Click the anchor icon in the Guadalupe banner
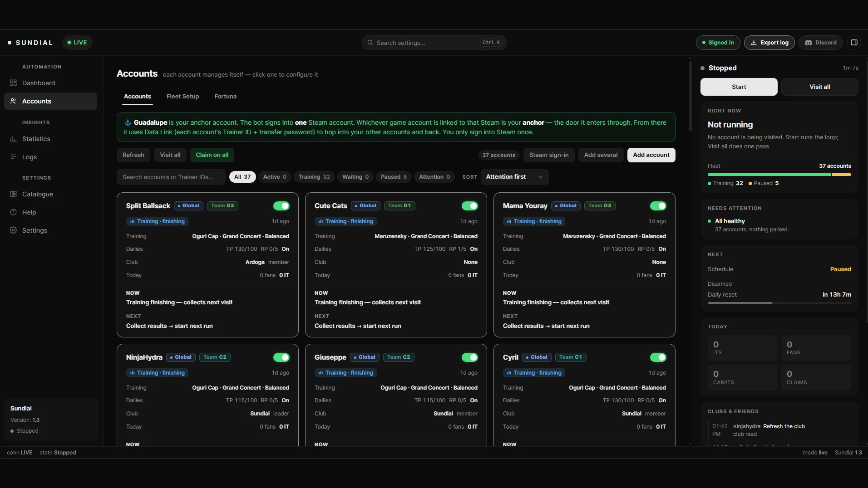868x488 pixels. click(128, 122)
